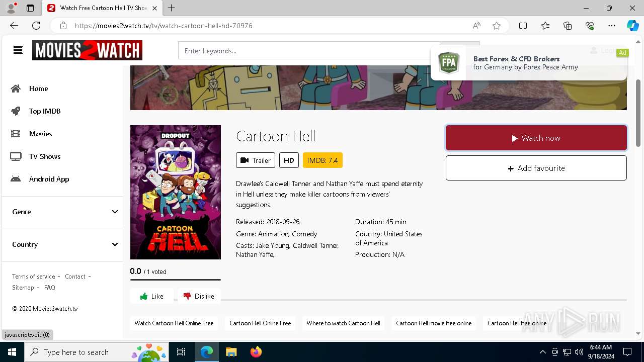
Task: Open United States of America country link
Action: click(389, 238)
